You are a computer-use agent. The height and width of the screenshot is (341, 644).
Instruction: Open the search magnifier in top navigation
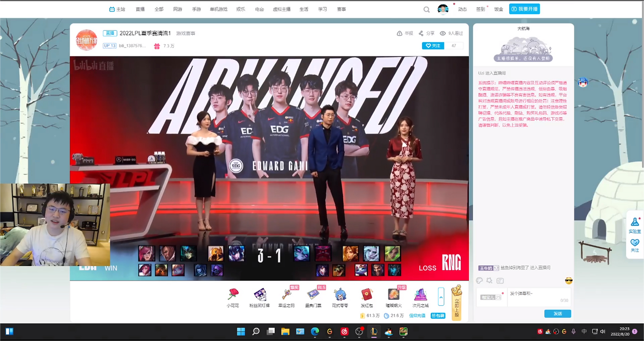[426, 10]
